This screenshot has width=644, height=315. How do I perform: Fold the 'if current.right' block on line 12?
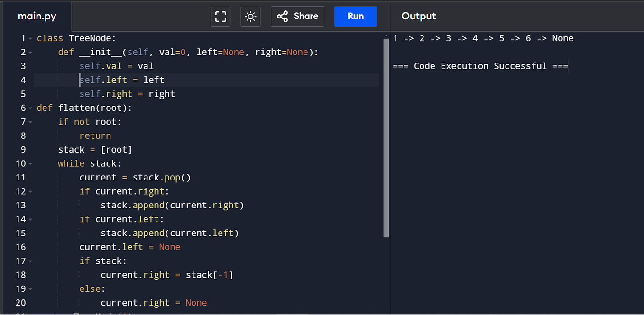30,192
